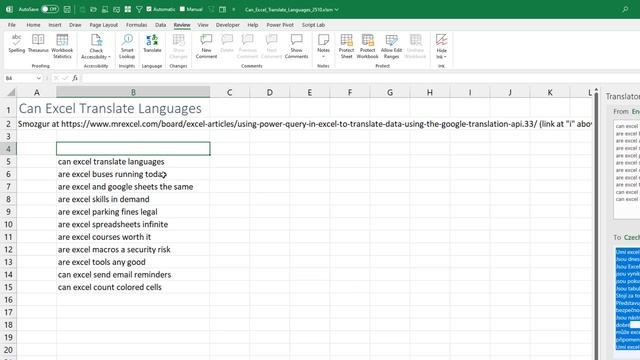This screenshot has height=360, width=640.
Task: Click the Name Box showing B4
Action: pos(20,78)
